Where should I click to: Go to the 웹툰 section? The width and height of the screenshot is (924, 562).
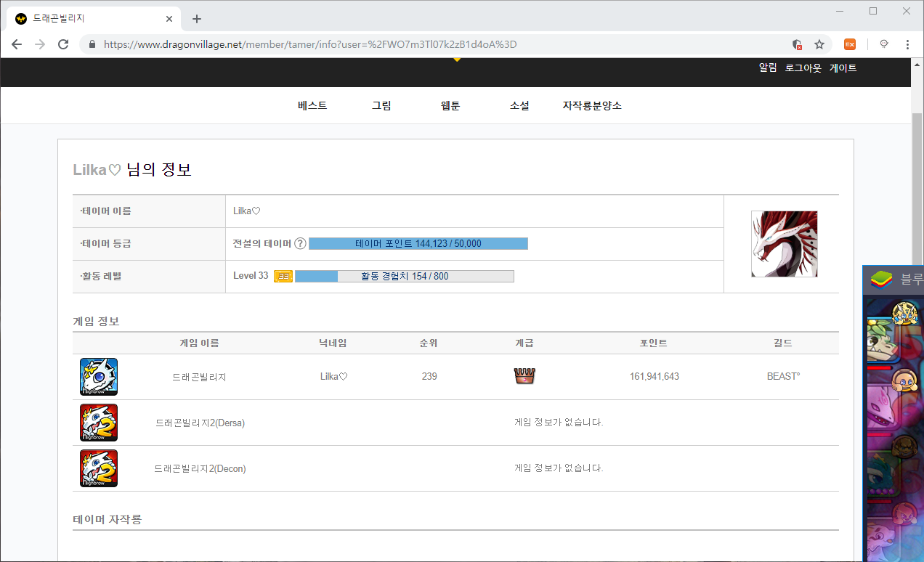pos(450,105)
